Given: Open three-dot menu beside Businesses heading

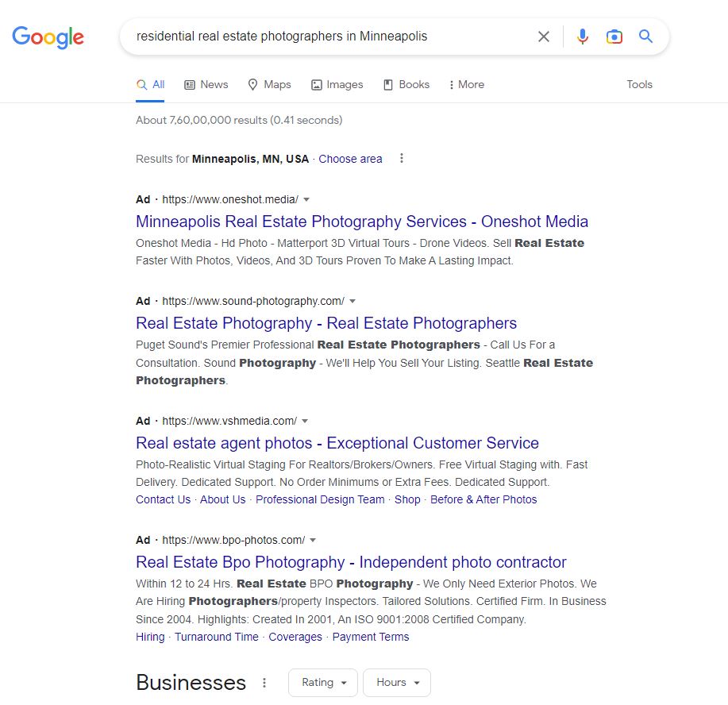Looking at the screenshot, I should 264,683.
